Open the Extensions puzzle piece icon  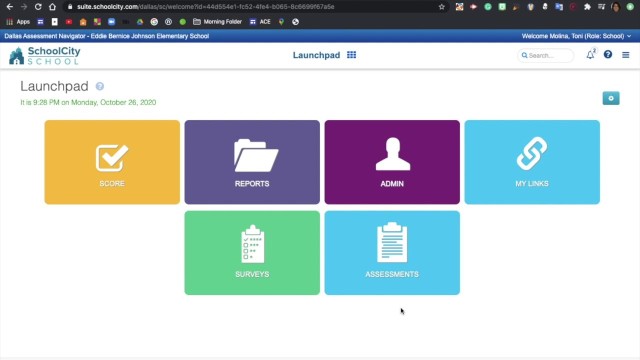click(587, 7)
